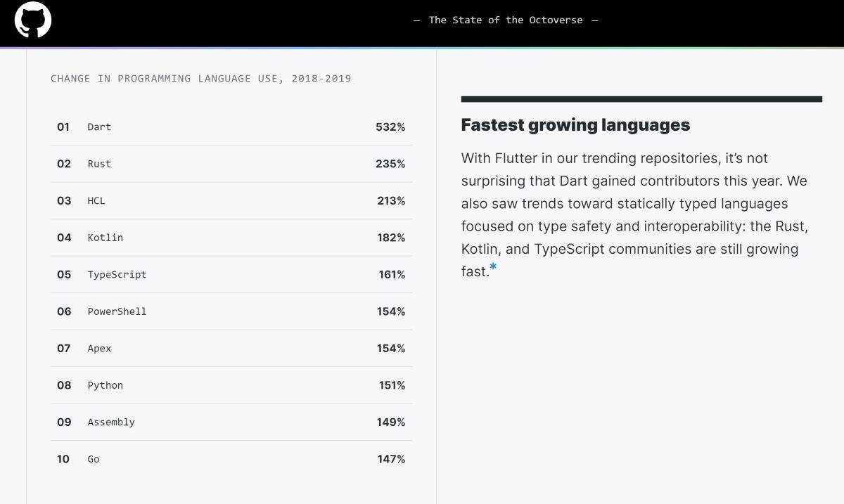
Task: Click the 182% value for Kotlin
Action: coord(391,238)
